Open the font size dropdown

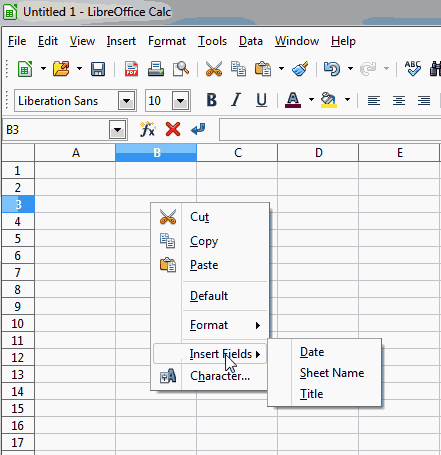[181, 101]
